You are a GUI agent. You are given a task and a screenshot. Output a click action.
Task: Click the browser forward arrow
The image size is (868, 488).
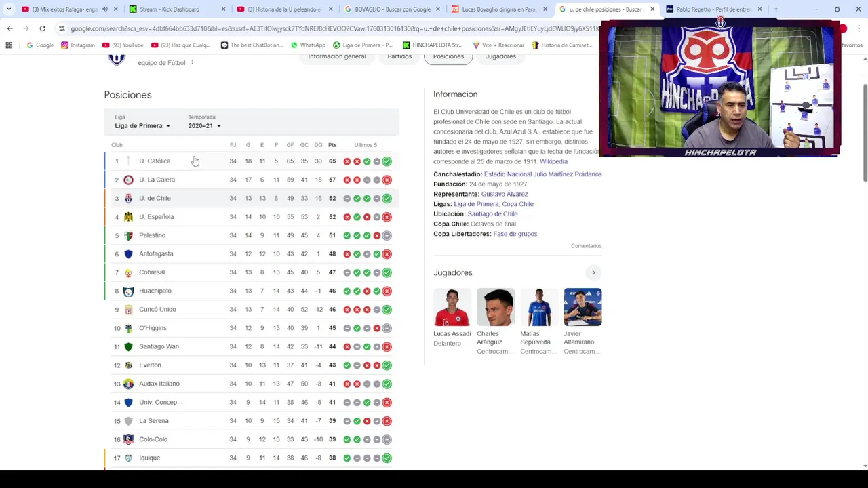point(26,28)
